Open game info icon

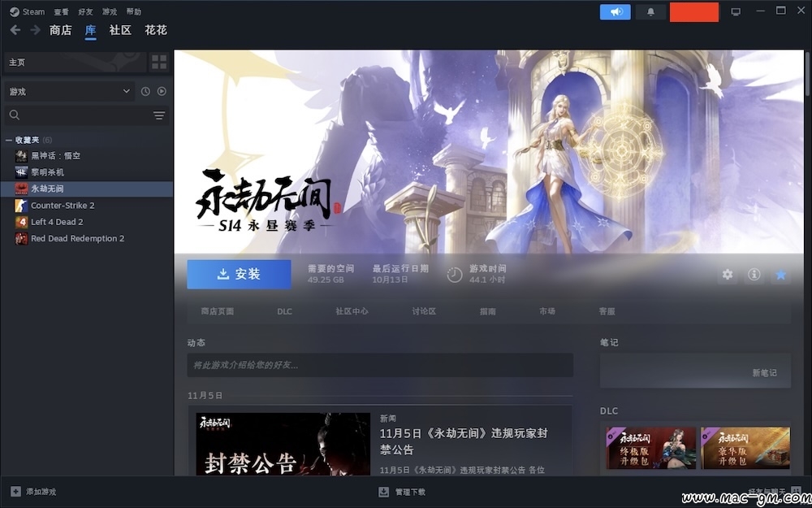pyautogui.click(x=754, y=275)
